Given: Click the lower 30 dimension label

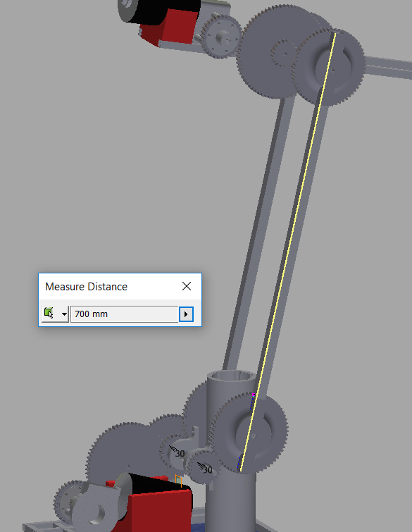Looking at the screenshot, I should coord(208,470).
